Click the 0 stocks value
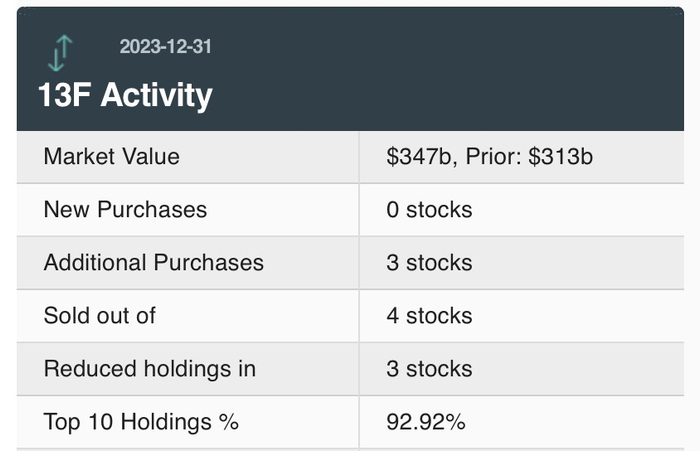 (x=429, y=210)
